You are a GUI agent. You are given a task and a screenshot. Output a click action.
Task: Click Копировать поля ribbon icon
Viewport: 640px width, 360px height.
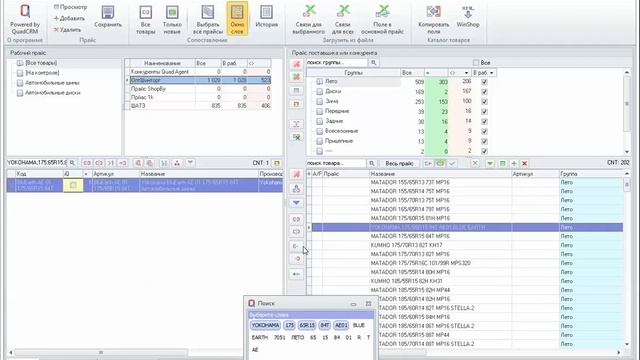(433, 20)
